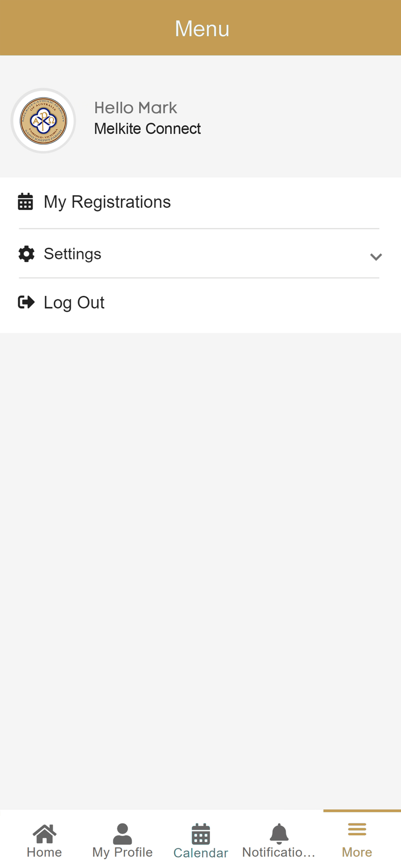Open the Notifications bell icon
The width and height of the screenshot is (401, 868).
click(x=279, y=834)
